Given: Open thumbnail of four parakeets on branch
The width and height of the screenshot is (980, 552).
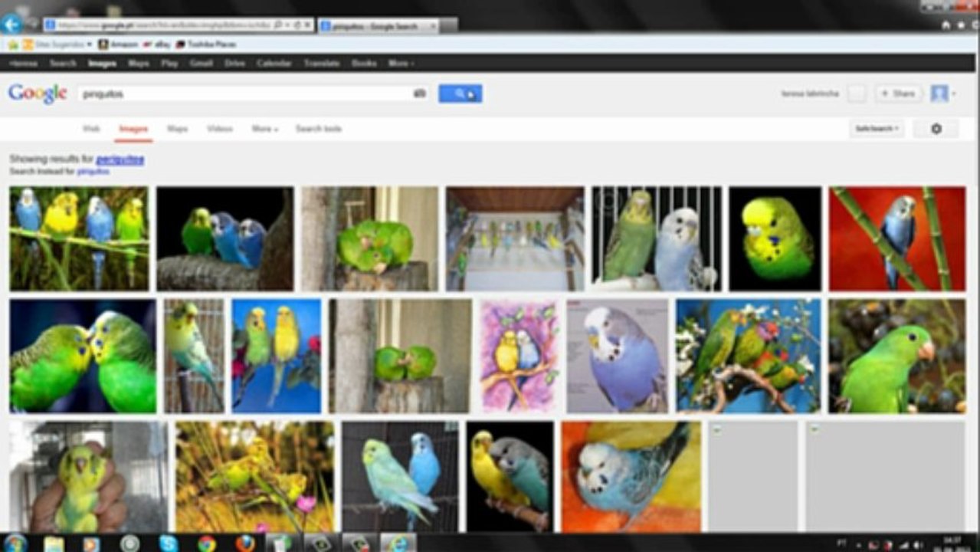Looking at the screenshot, I should (79, 238).
